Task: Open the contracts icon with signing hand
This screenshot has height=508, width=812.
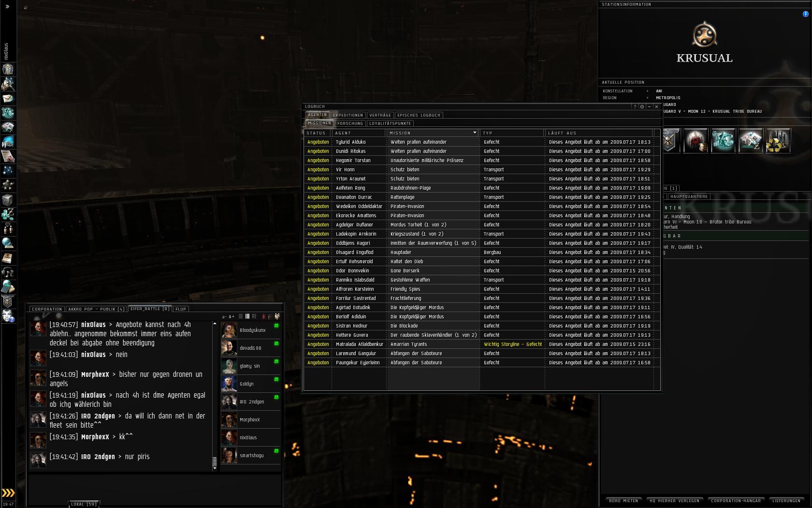Action: [8, 156]
